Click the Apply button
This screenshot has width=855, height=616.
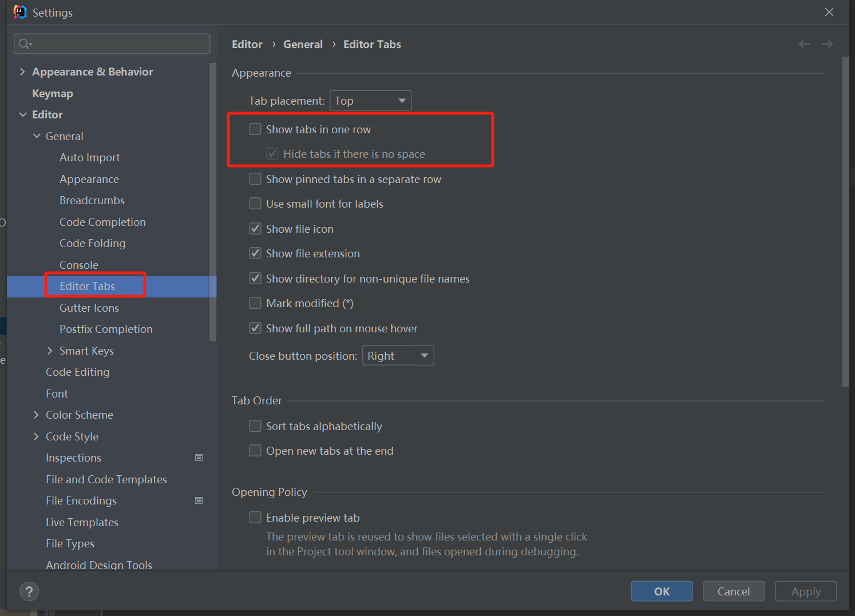coord(806,591)
